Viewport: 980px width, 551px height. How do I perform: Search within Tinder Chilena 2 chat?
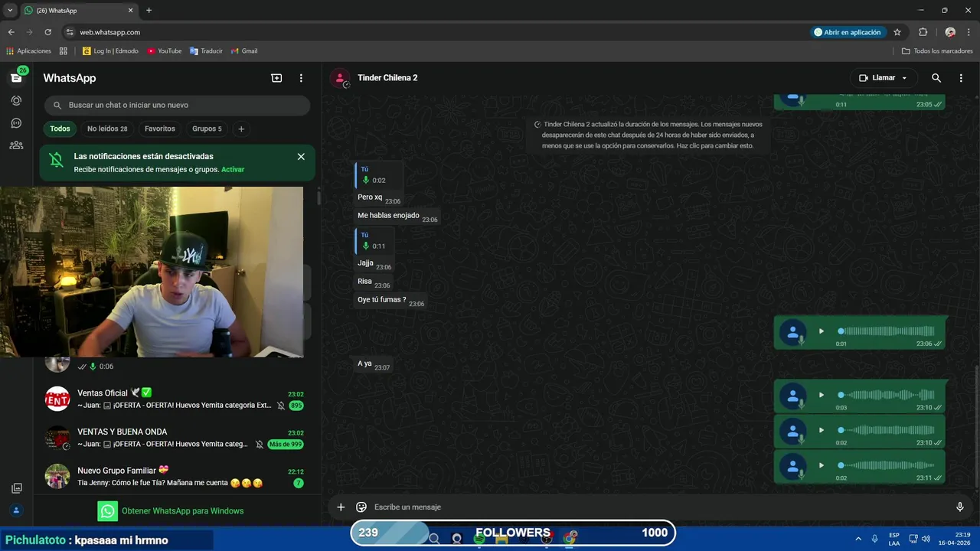pos(936,78)
